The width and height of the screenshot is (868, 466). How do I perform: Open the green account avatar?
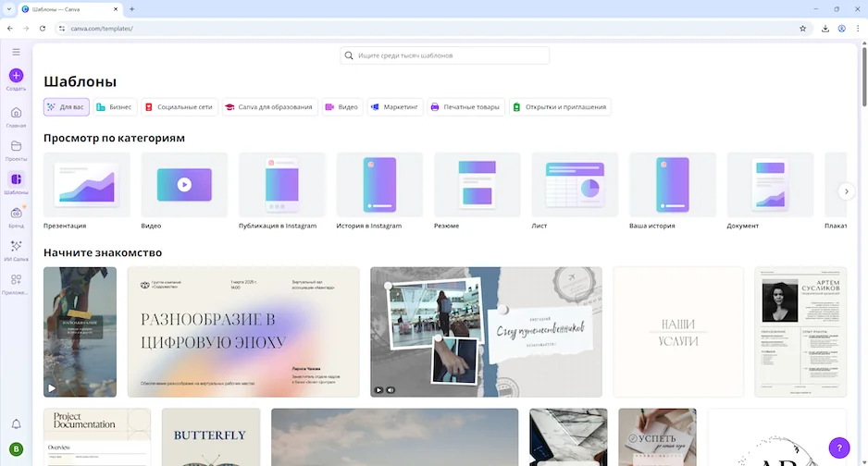[x=16, y=448]
